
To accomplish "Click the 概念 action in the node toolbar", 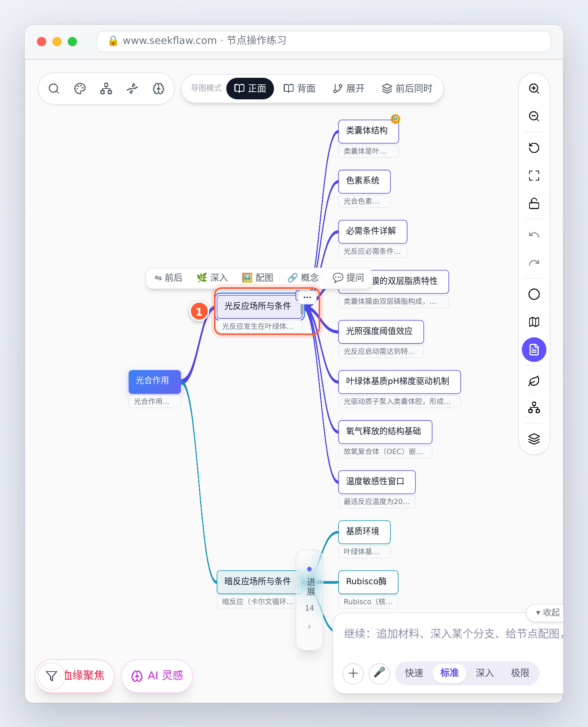I will [x=303, y=278].
